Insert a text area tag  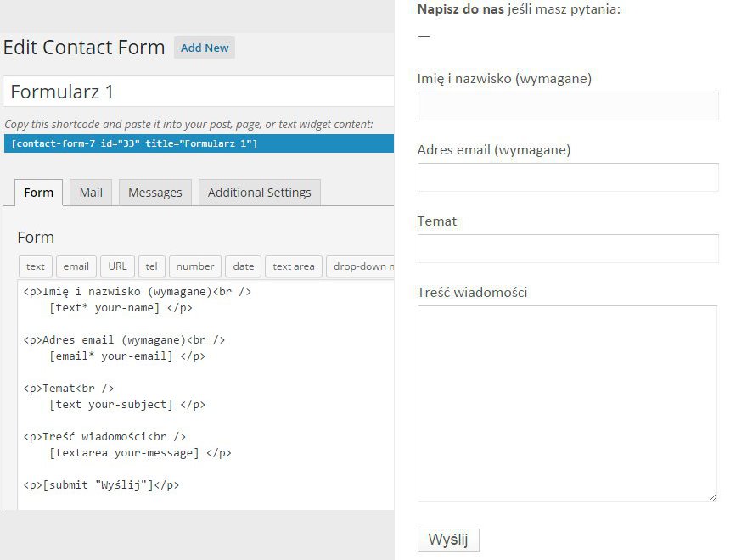click(x=294, y=266)
